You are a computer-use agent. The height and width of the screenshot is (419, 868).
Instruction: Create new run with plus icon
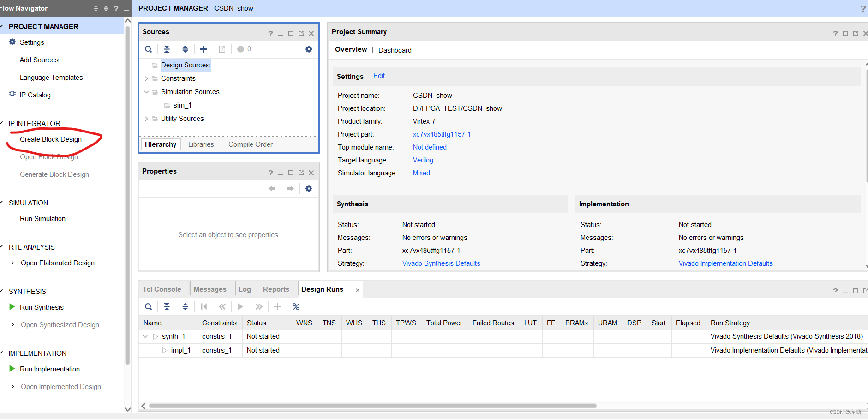point(277,307)
